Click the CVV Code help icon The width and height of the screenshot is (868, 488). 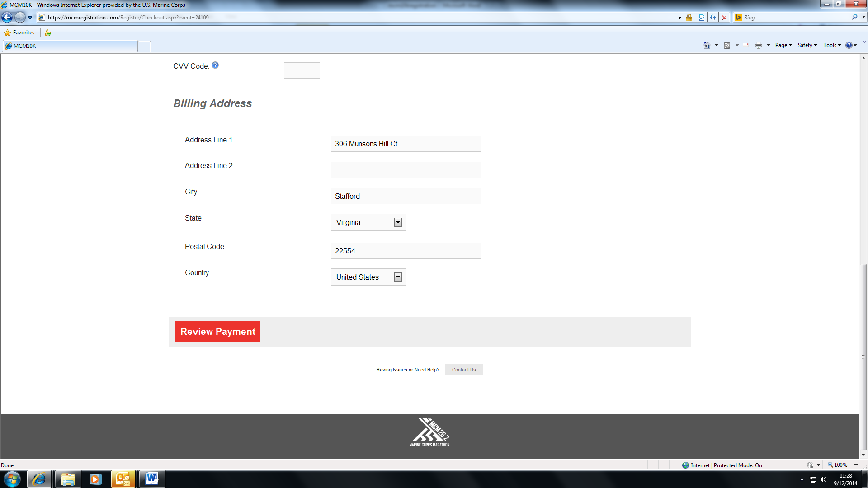[x=215, y=65]
